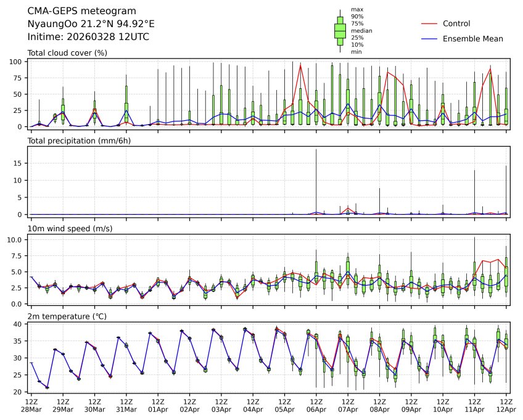Select the Total precipitation (mm/6h) panel title
Viewport: 523px width, 420px height.
(x=75, y=141)
